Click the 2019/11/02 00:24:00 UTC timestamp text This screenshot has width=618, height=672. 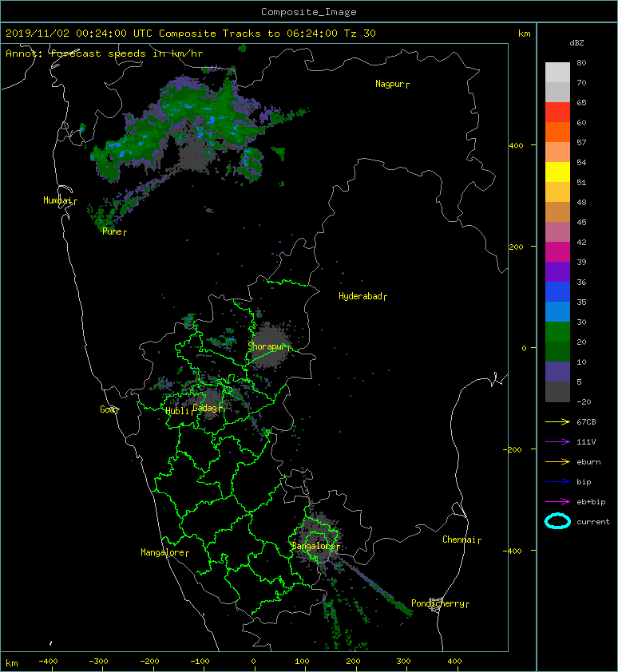[78, 33]
